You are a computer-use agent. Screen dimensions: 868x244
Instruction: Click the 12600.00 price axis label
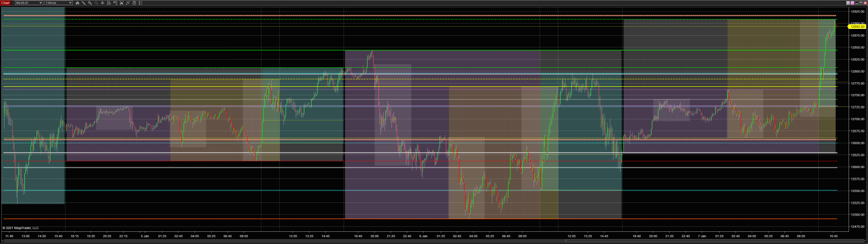(857, 167)
